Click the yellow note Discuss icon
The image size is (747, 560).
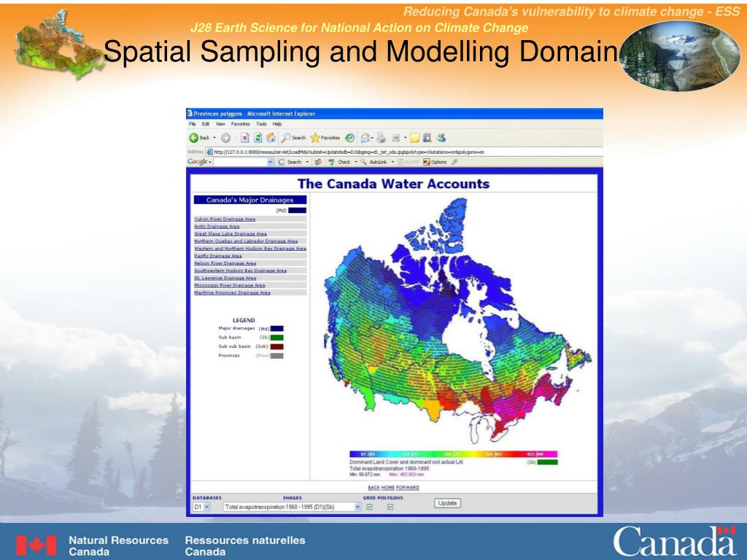[414, 138]
